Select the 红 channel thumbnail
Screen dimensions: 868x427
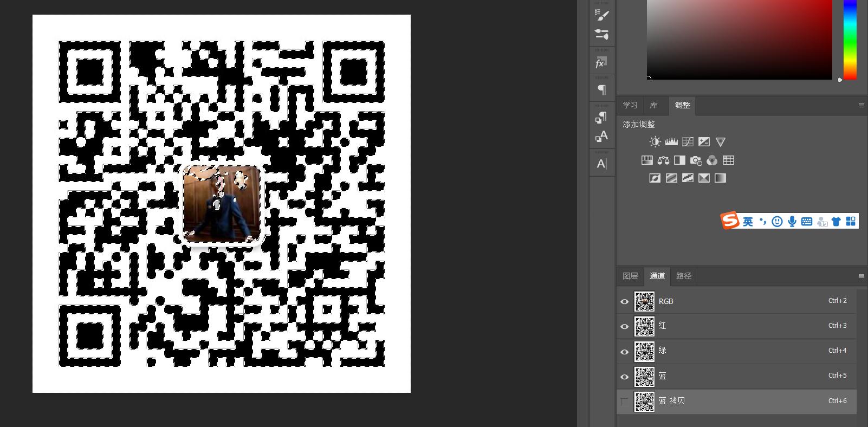coord(645,327)
